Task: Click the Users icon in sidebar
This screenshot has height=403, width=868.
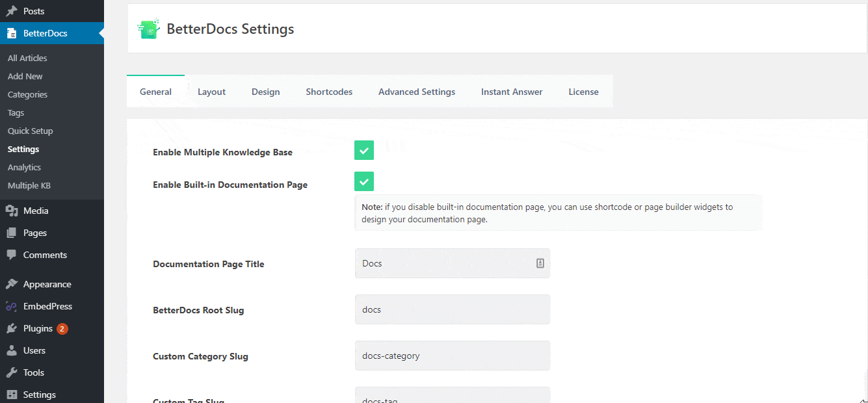Action: tap(12, 350)
